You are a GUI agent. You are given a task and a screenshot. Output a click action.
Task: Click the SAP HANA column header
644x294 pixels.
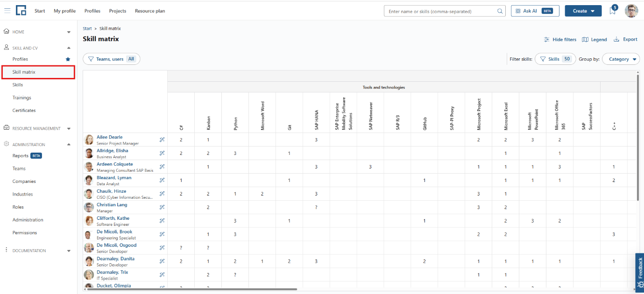[316, 112]
